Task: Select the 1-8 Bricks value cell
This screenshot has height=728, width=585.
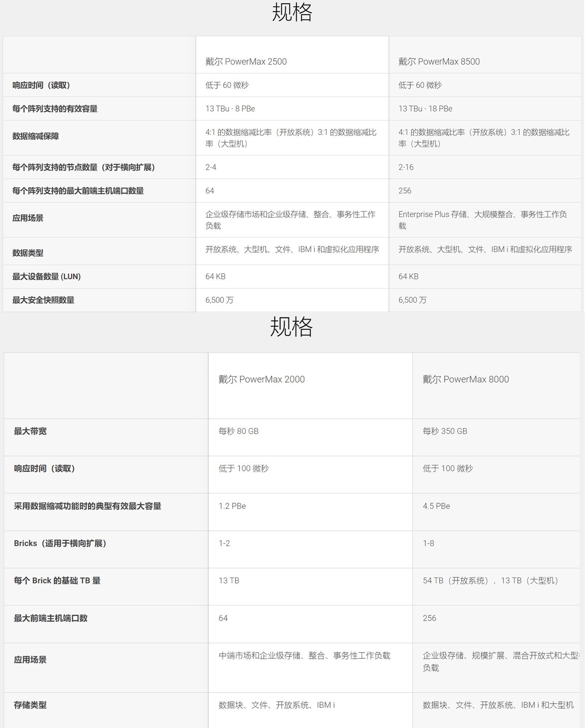Action: (428, 543)
